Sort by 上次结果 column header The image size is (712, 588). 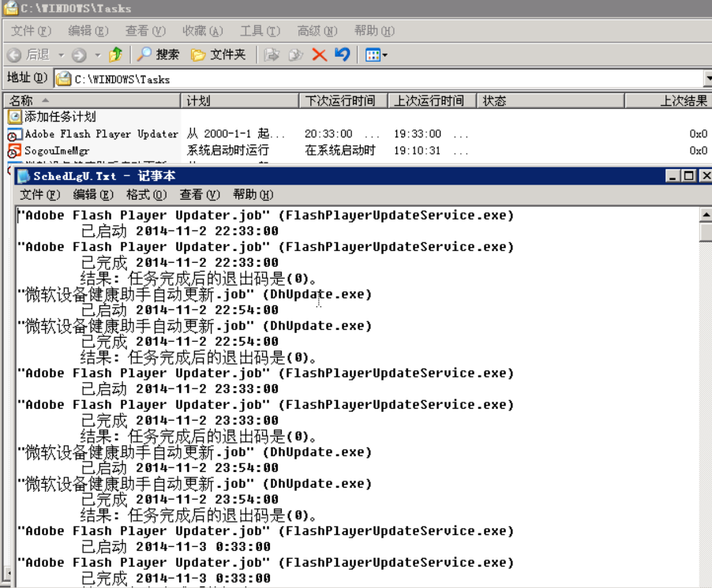pos(668,100)
